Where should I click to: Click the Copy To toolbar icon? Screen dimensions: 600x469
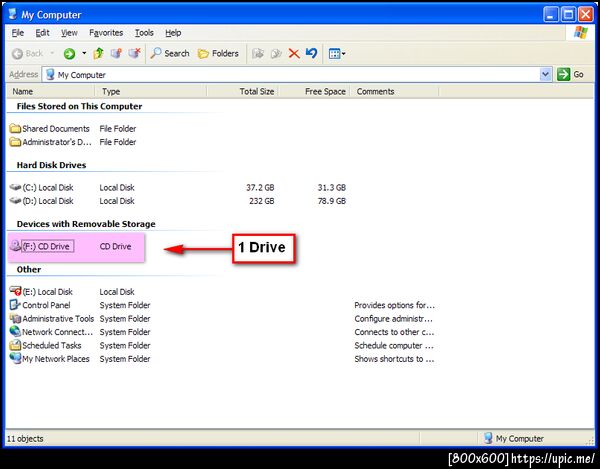coord(276,54)
